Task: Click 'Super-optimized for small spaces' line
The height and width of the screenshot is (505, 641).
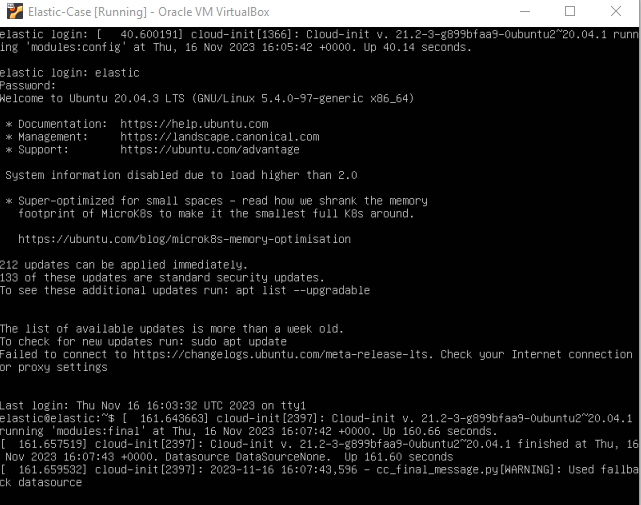Action: click(x=216, y=201)
